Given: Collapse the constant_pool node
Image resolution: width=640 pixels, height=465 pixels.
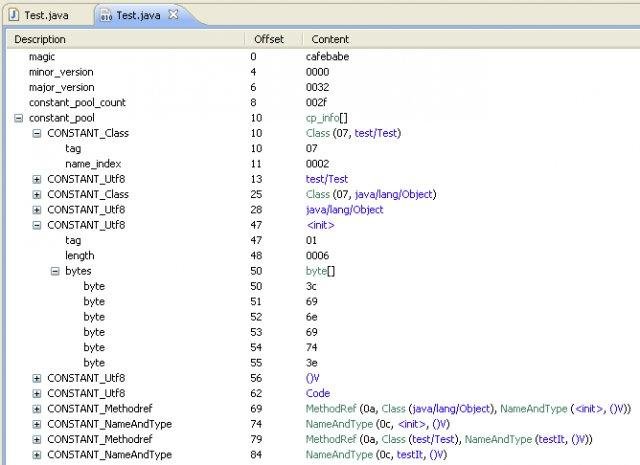Looking at the screenshot, I should pos(19,118).
